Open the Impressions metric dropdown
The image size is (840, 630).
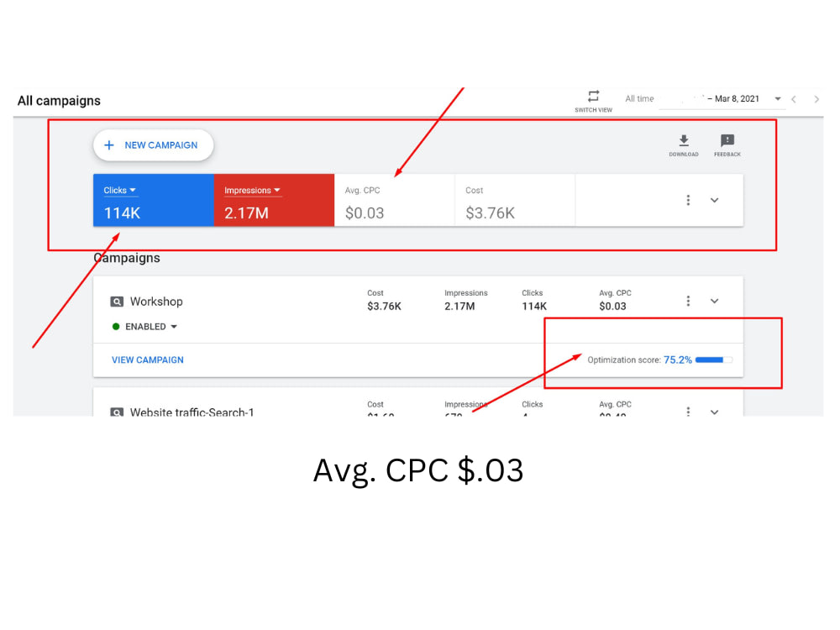[252, 190]
